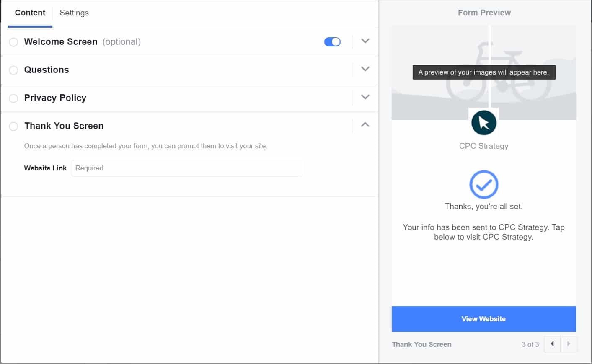
Task: Expand the Welcome Screen section chevron
Action: 365,41
